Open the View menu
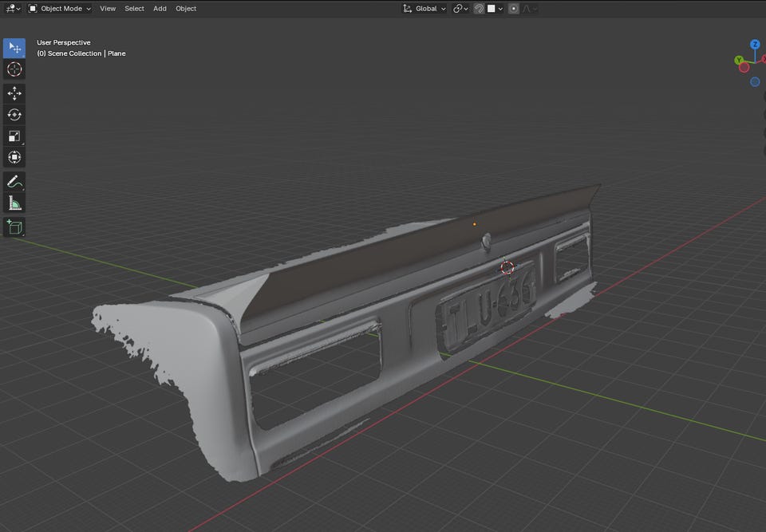This screenshot has height=532, width=766. tap(108, 8)
